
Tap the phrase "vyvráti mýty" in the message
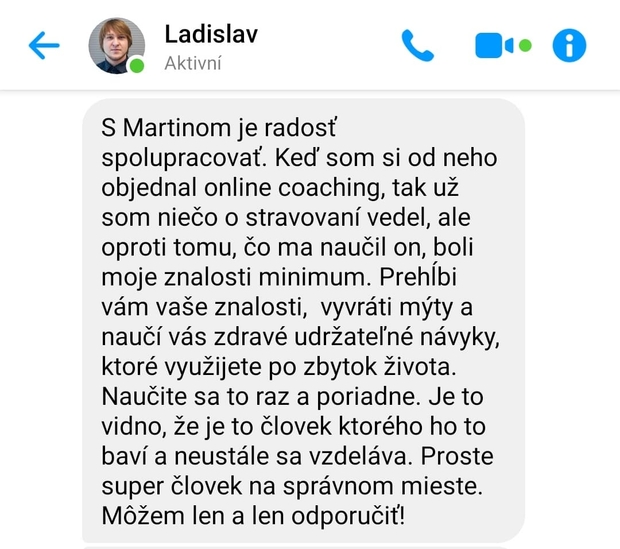point(386,307)
